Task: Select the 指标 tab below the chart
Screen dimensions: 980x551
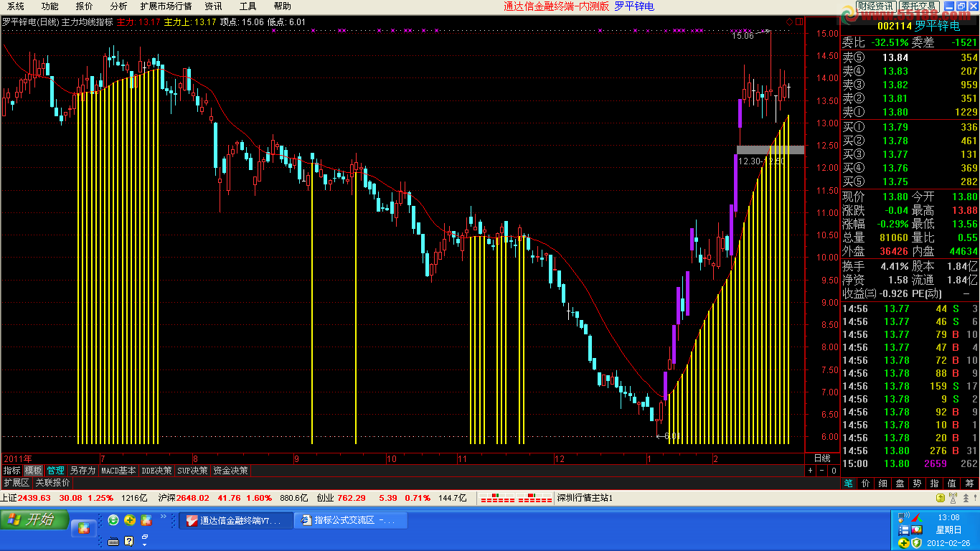Action: (x=12, y=471)
